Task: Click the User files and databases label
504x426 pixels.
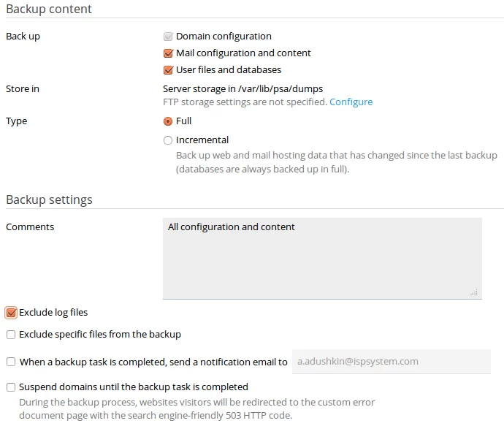Action: 229,69
